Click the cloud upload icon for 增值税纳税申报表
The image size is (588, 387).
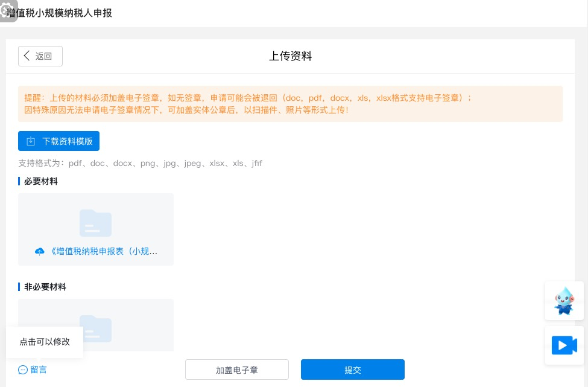click(x=40, y=251)
